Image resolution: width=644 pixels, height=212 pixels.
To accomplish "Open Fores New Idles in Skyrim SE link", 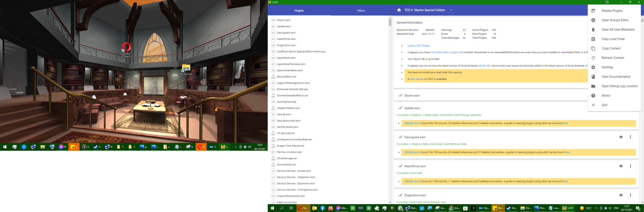I will coord(446,52).
